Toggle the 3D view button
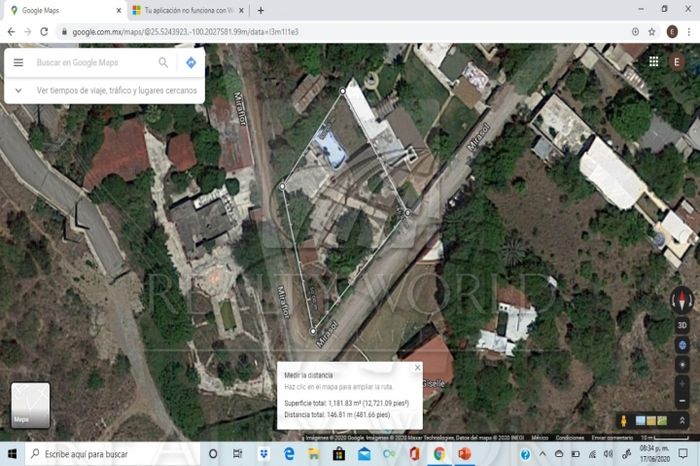The width and height of the screenshot is (700, 466). [682, 325]
